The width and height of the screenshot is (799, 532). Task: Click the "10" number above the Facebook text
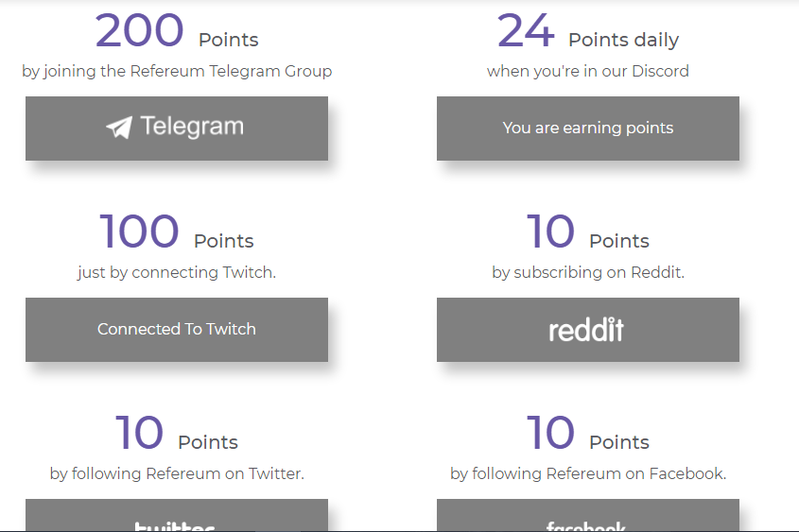coord(550,434)
